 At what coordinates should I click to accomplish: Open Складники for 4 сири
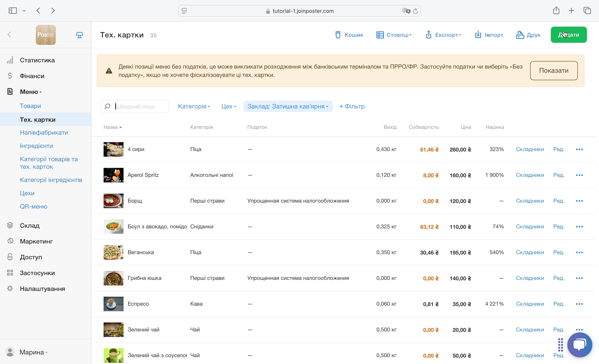pos(530,149)
